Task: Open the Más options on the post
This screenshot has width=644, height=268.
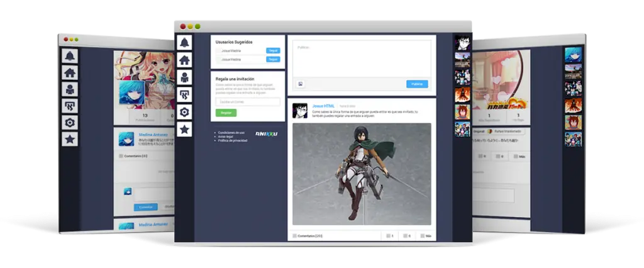Action: tap(426, 236)
